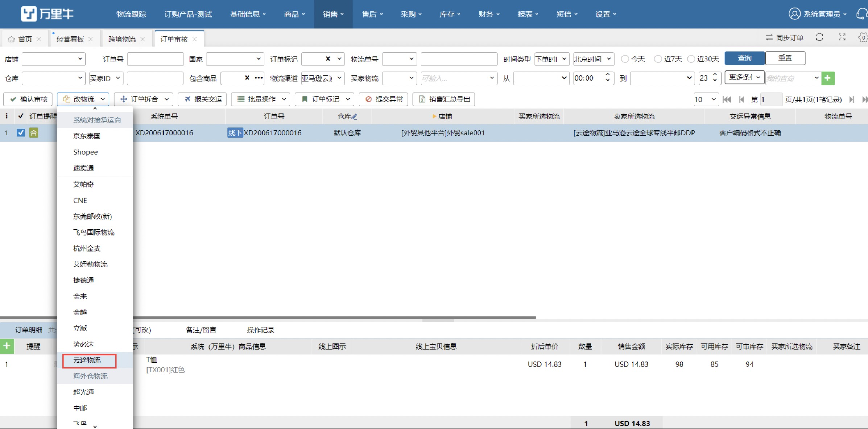Open 包含商品 picker with ellipsis icon
The image size is (868, 429).
pos(259,78)
